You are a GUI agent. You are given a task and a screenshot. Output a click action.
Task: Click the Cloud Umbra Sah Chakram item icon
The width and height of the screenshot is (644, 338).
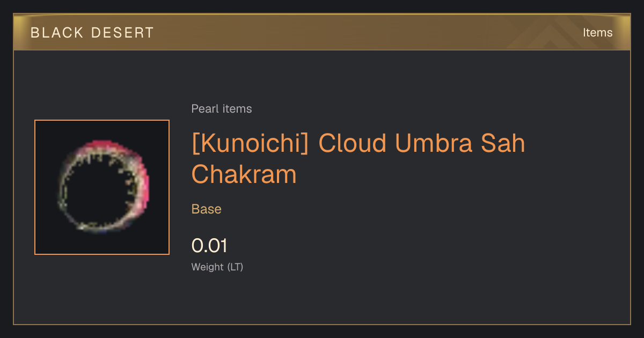(102, 187)
